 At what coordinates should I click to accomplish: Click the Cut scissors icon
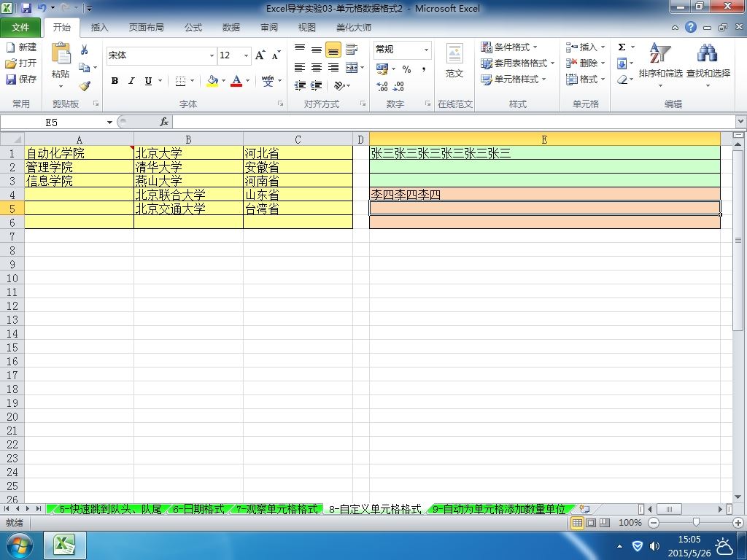click(85, 50)
